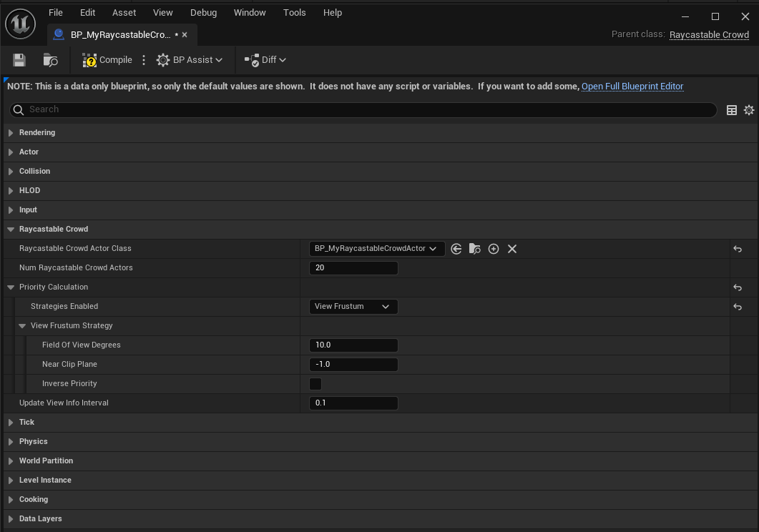Reset Strategies Enabled to default value

coord(738,307)
